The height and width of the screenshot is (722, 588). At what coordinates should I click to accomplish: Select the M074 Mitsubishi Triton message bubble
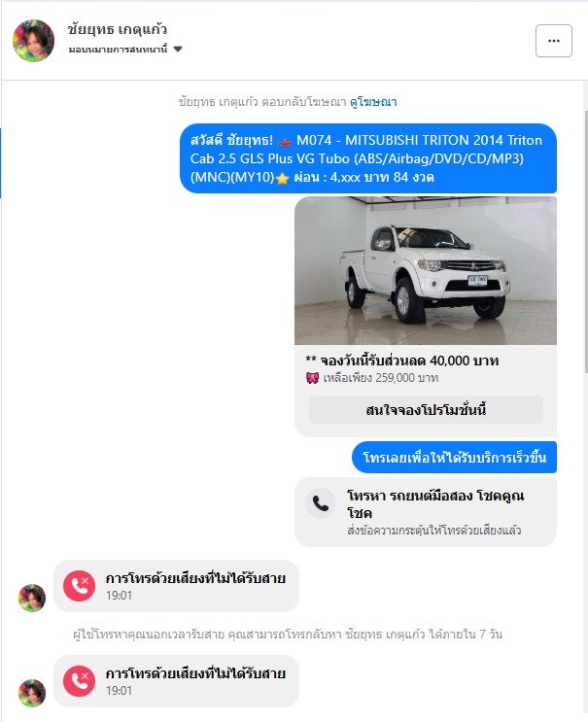tap(368, 158)
